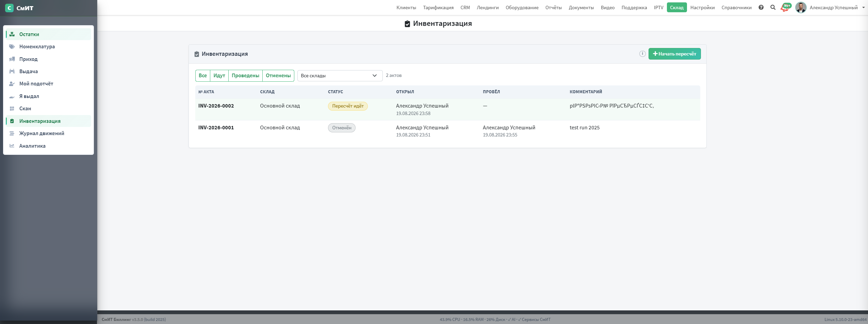
Task: Filter acts by Идут tab
Action: point(219,76)
